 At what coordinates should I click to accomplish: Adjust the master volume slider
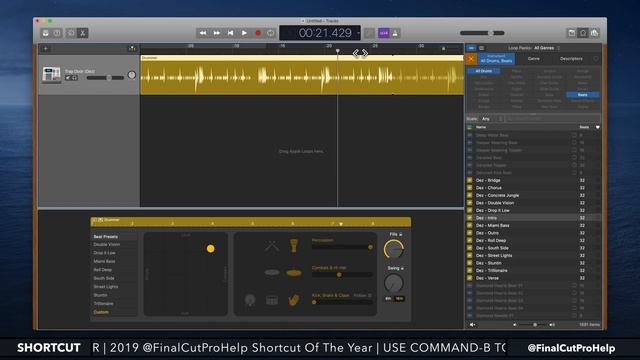pos(482,33)
